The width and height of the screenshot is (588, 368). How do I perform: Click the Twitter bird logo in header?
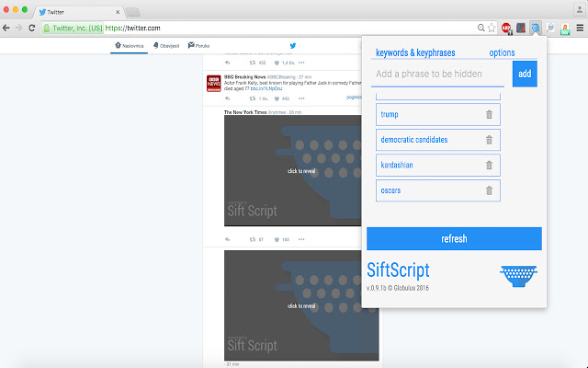tap(293, 46)
